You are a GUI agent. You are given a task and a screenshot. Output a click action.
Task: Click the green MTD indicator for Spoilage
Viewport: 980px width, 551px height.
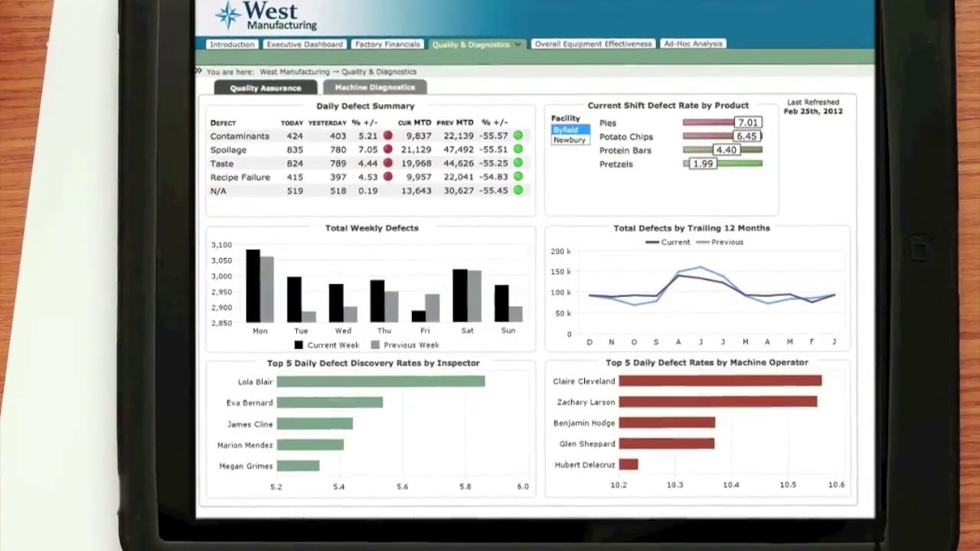tap(518, 149)
